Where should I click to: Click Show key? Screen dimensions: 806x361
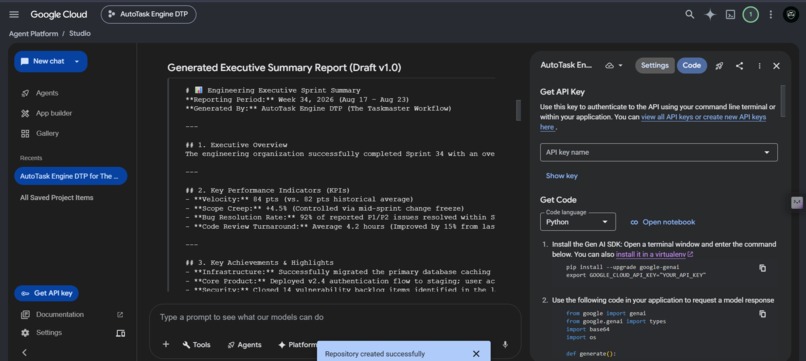tap(561, 176)
